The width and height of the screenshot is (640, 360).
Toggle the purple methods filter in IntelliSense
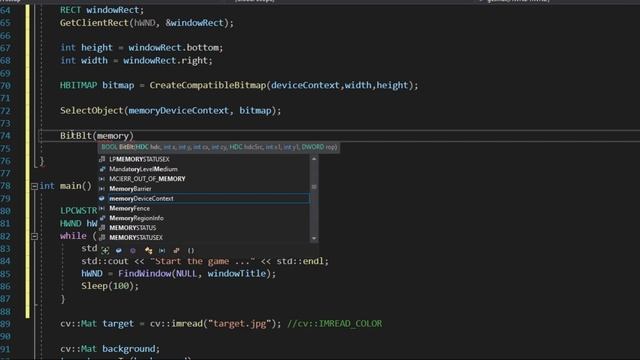(133, 250)
